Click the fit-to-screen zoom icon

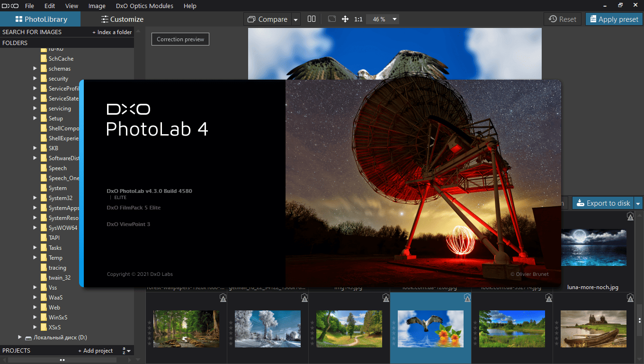pyautogui.click(x=331, y=19)
